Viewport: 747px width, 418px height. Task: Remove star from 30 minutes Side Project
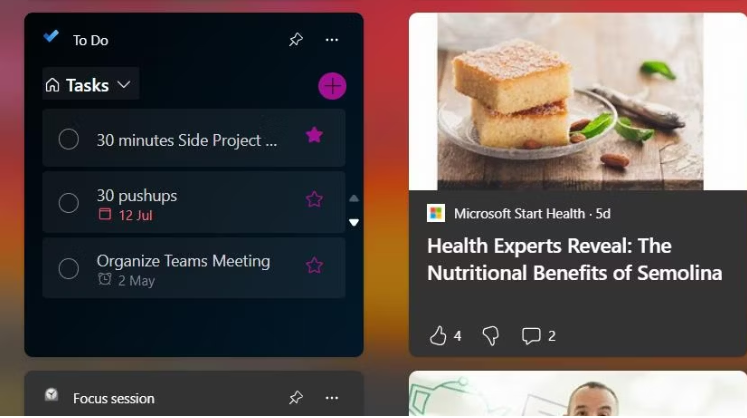pyautogui.click(x=314, y=136)
